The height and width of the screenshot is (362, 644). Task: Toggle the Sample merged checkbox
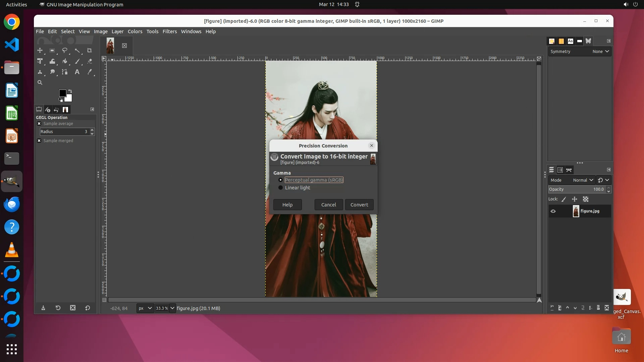click(39, 141)
